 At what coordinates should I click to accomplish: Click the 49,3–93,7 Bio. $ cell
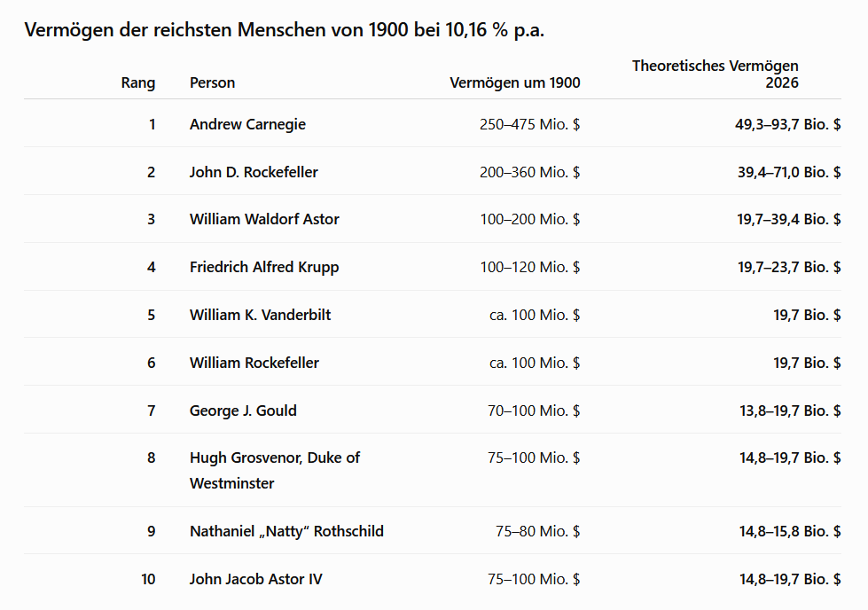coord(787,124)
